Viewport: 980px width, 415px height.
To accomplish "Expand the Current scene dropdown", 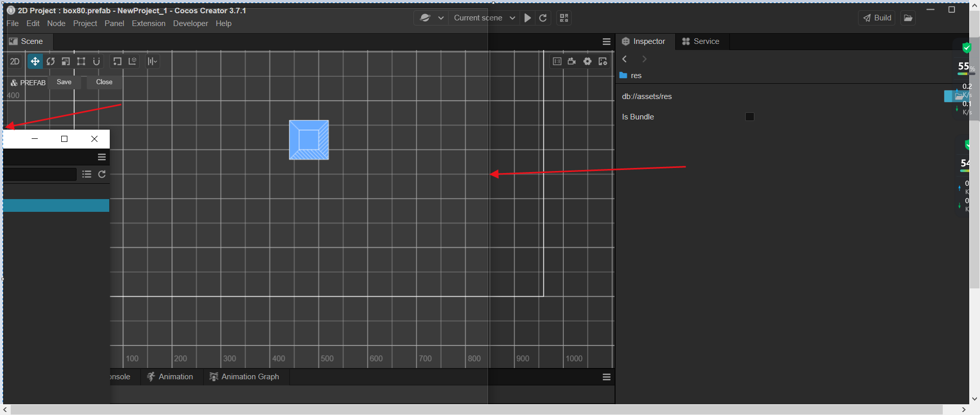I will tap(484, 18).
